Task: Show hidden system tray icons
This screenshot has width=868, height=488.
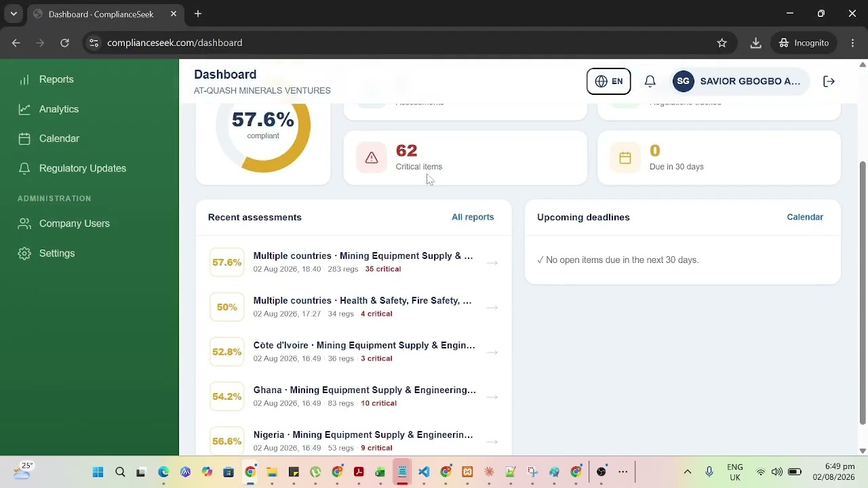Action: click(687, 472)
